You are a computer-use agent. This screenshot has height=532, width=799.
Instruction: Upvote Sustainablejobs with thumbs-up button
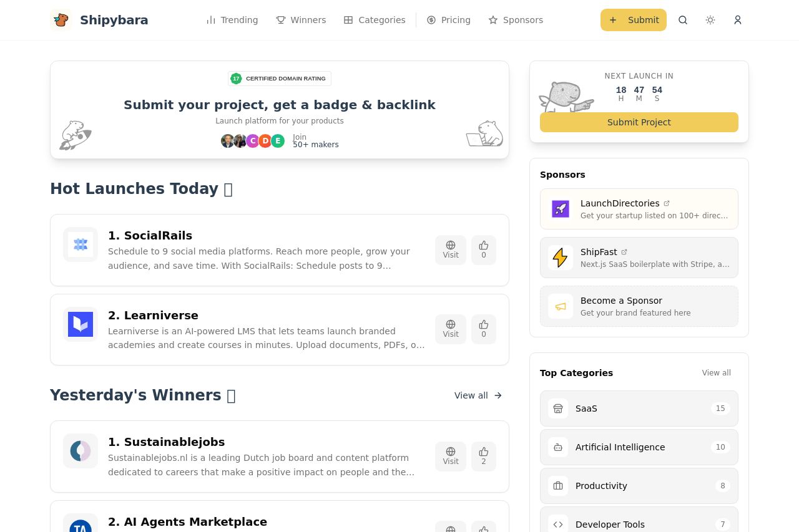click(x=484, y=456)
